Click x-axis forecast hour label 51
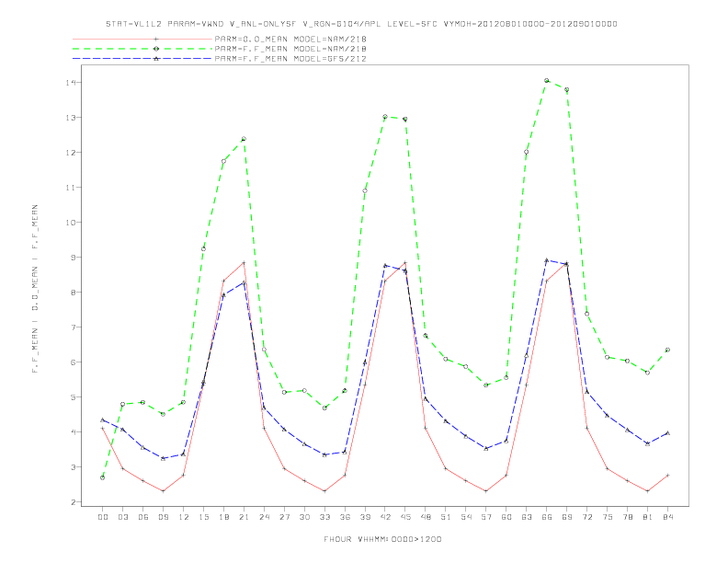 coord(446,517)
